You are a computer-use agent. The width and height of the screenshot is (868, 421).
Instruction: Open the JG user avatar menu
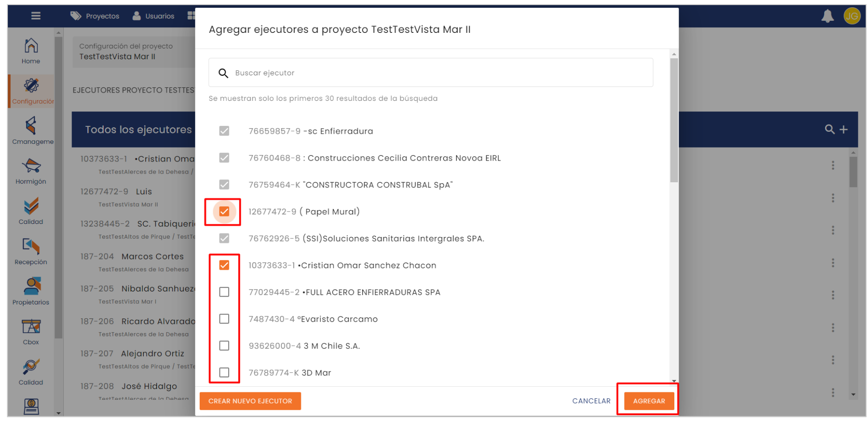point(851,17)
